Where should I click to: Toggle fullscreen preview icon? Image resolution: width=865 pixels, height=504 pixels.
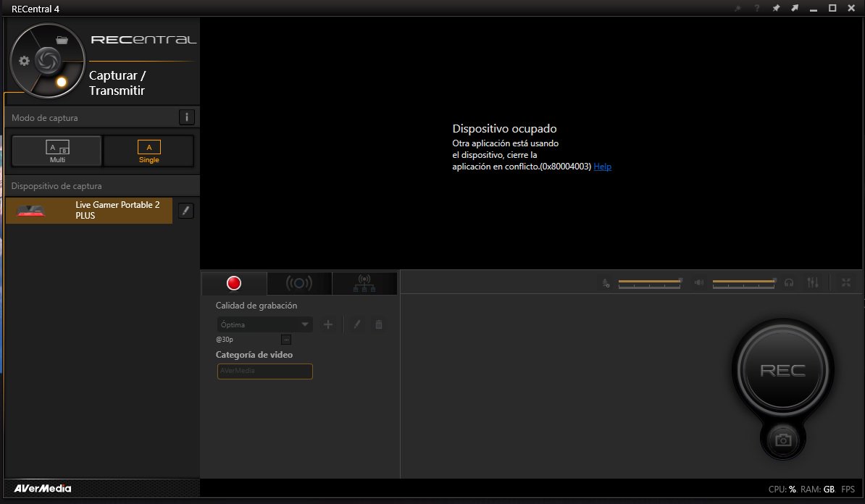[845, 282]
